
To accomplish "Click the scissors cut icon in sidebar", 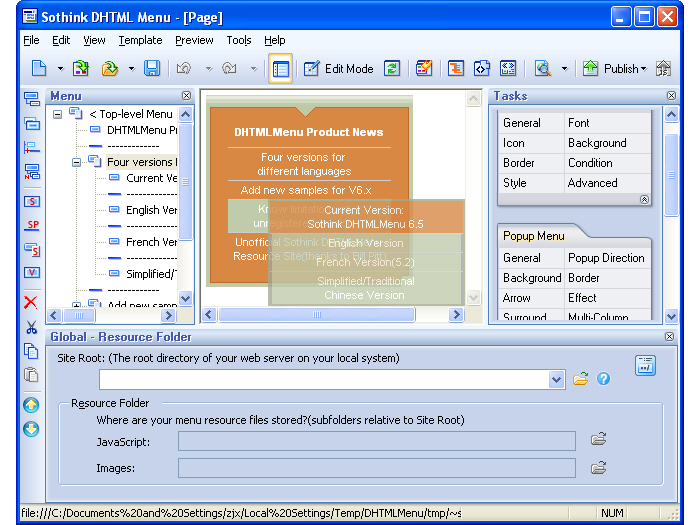I will 31,327.
